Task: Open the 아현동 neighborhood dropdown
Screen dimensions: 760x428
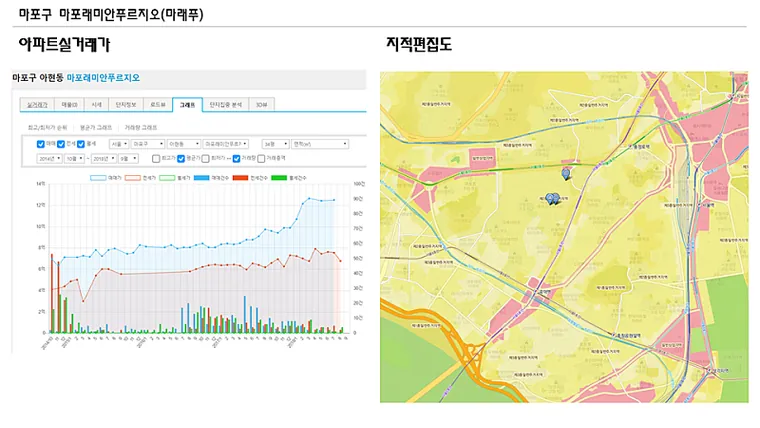Action: point(184,144)
